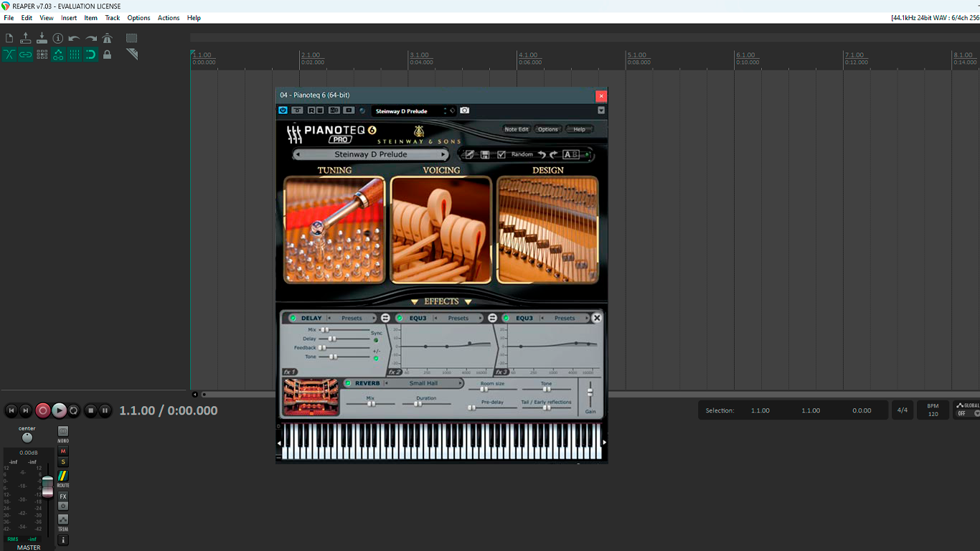Toggle the metronome icon in toolbar

tap(108, 38)
